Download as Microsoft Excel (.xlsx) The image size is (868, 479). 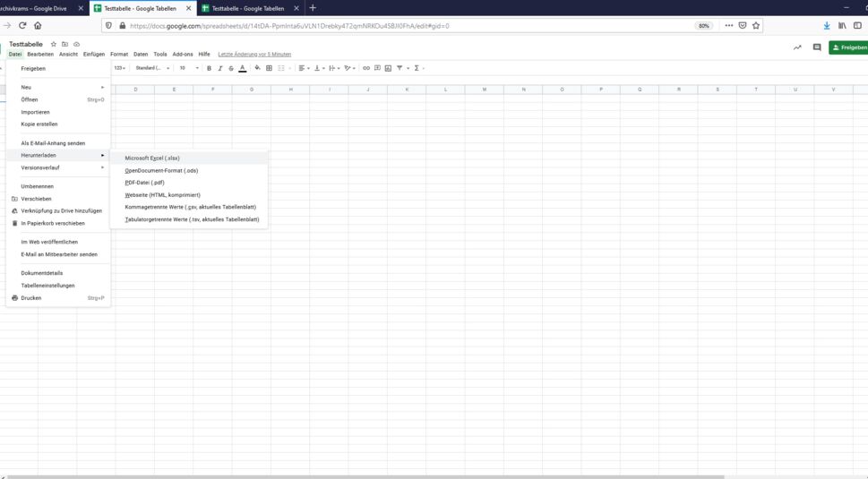click(x=189, y=158)
